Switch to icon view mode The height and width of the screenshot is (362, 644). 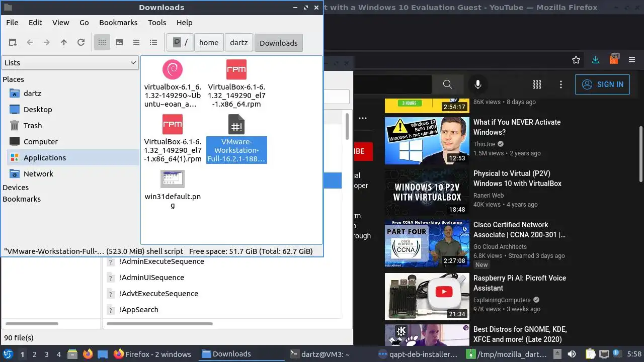click(x=102, y=43)
